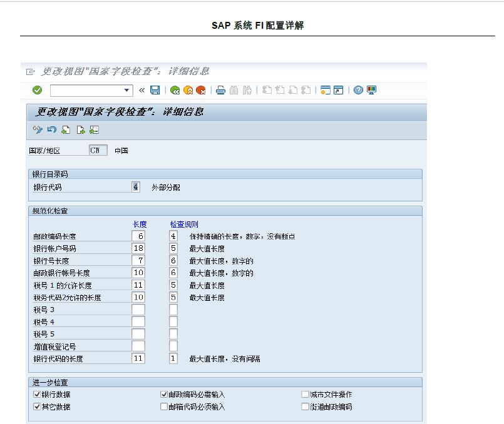Click the 银行帐户号码 check rule field

pos(173,248)
